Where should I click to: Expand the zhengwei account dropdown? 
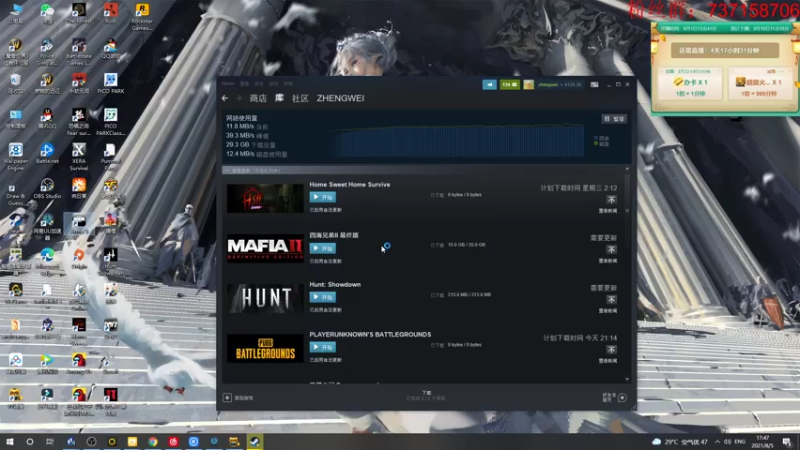tap(559, 85)
